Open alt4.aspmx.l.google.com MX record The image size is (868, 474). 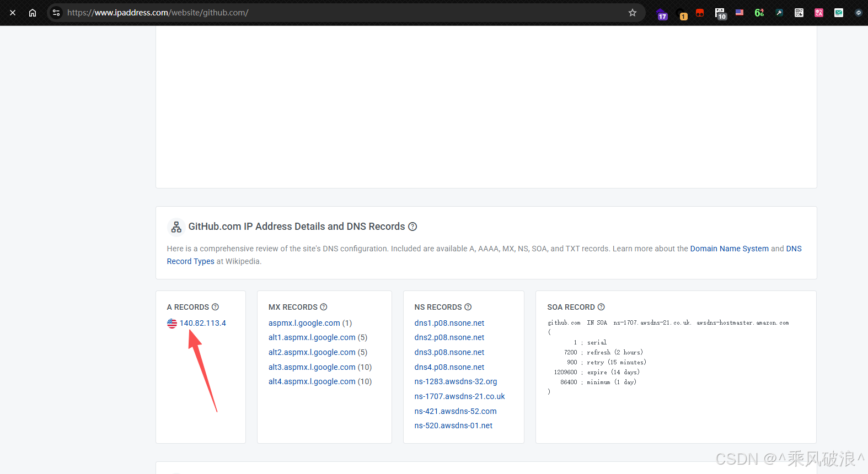[312, 381]
